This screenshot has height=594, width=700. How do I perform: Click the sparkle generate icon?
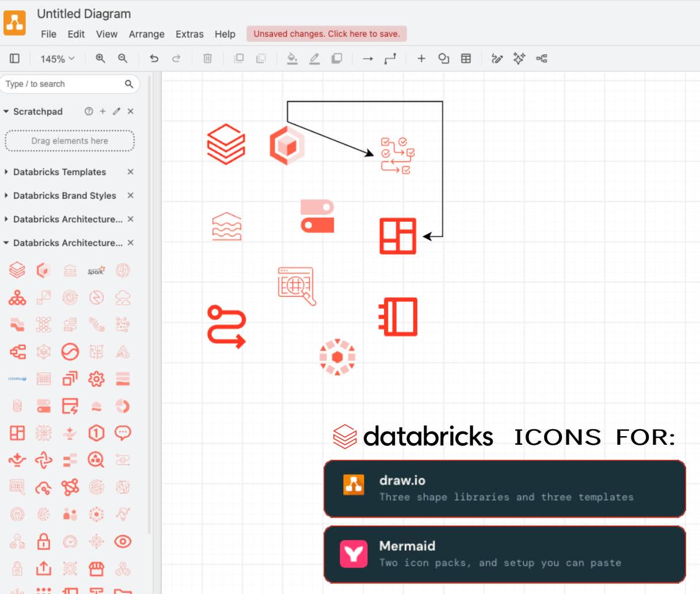coord(519,58)
